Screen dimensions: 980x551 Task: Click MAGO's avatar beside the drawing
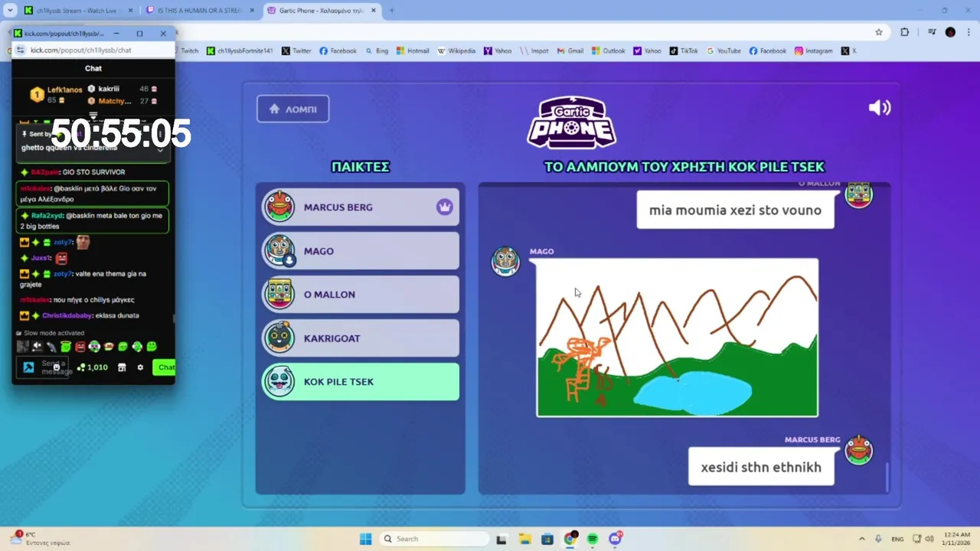[x=505, y=261]
